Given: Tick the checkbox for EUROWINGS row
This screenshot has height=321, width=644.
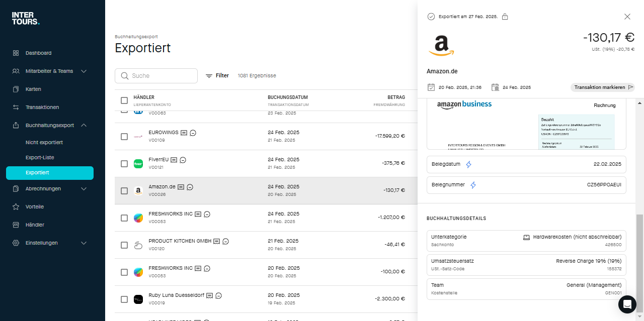Looking at the screenshot, I should click(124, 137).
